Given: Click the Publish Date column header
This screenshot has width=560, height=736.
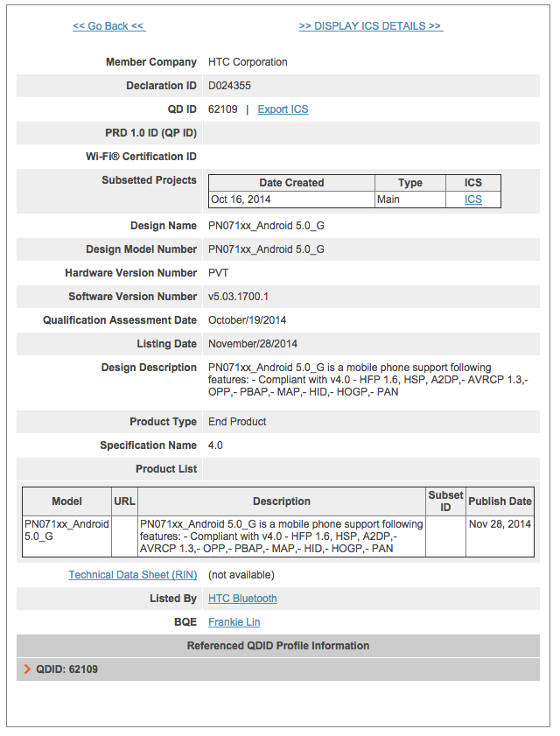Looking at the screenshot, I should (x=500, y=501).
